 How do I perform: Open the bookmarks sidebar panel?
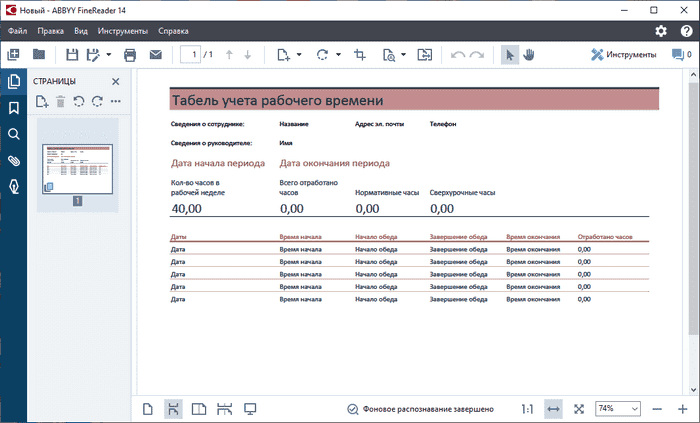(x=14, y=108)
